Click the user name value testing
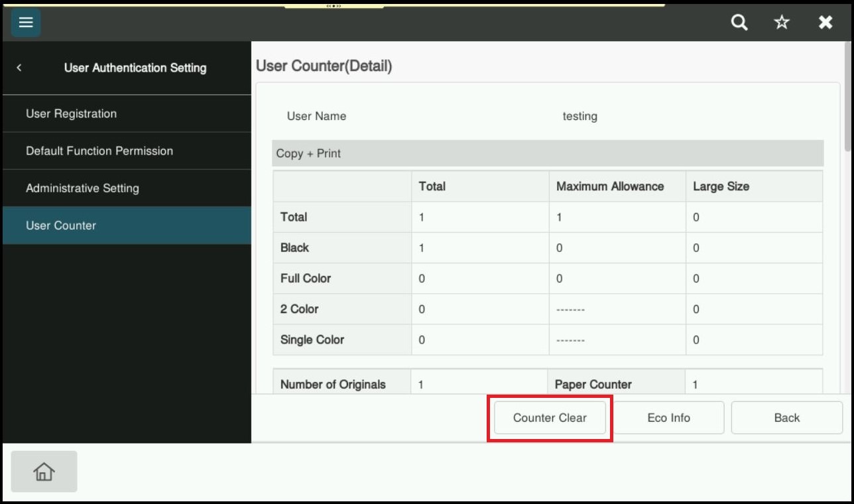This screenshot has width=854, height=504. click(x=579, y=116)
